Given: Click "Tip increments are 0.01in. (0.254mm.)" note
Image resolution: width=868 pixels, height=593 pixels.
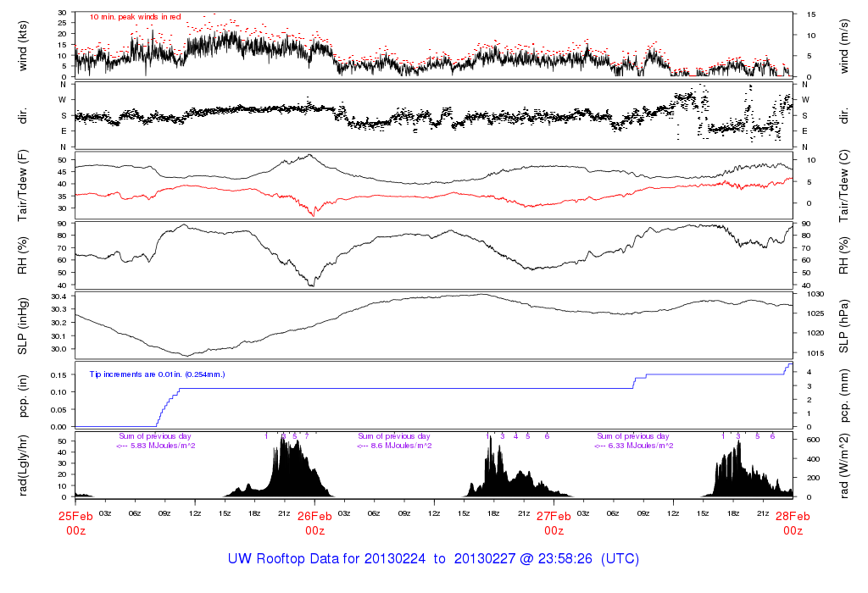Looking at the screenshot, I should tap(157, 374).
